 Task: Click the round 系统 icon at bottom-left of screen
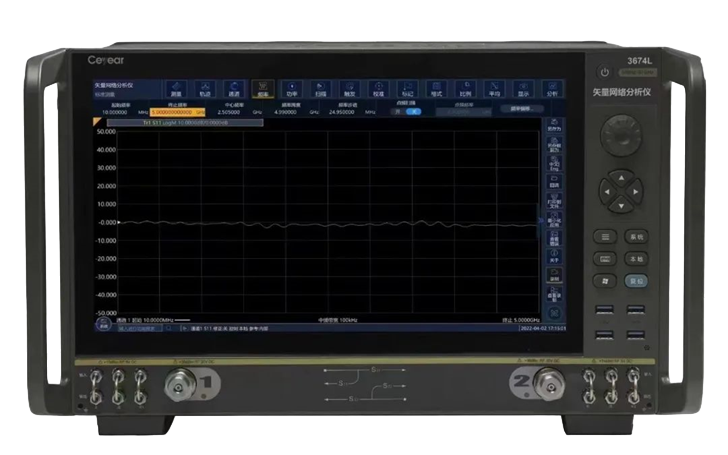(104, 324)
